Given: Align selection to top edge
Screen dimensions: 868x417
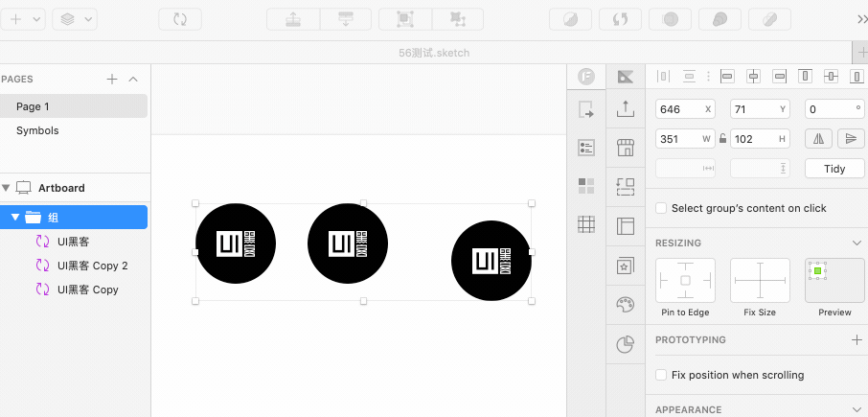Looking at the screenshot, I should click(x=806, y=77).
